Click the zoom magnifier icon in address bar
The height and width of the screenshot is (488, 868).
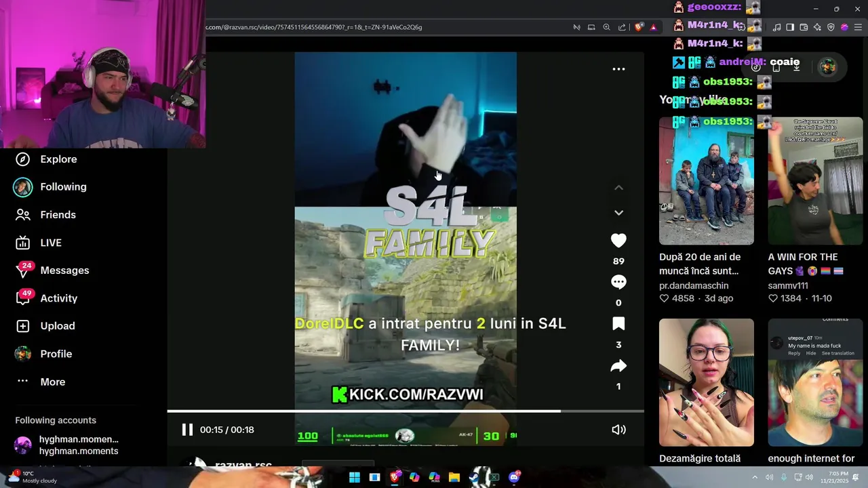606,27
